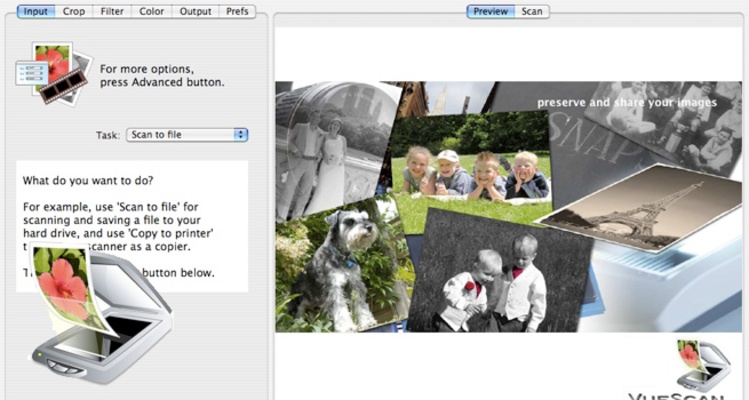The height and width of the screenshot is (400, 749).
Task: Select the Preview tab
Action: click(491, 11)
